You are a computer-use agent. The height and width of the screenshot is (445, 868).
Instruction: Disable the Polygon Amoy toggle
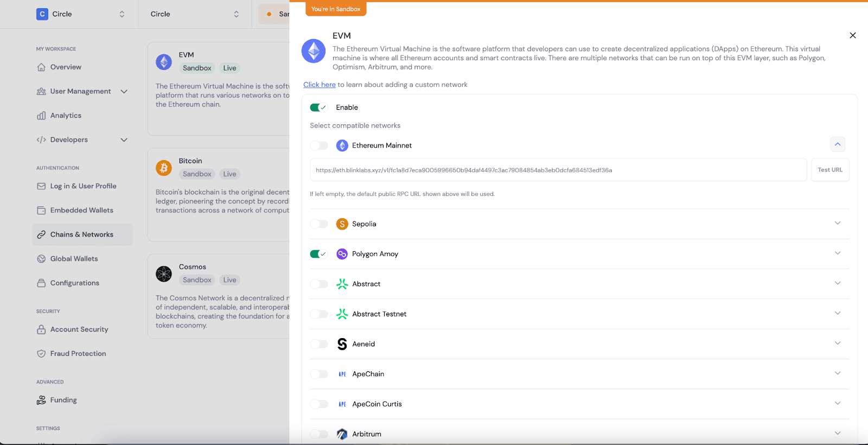pyautogui.click(x=318, y=254)
